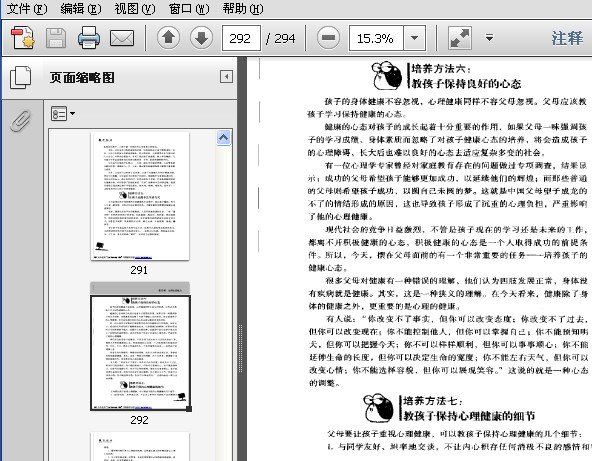Click the text 培养方法六：
This screenshot has height=461, width=592.
click(441, 69)
